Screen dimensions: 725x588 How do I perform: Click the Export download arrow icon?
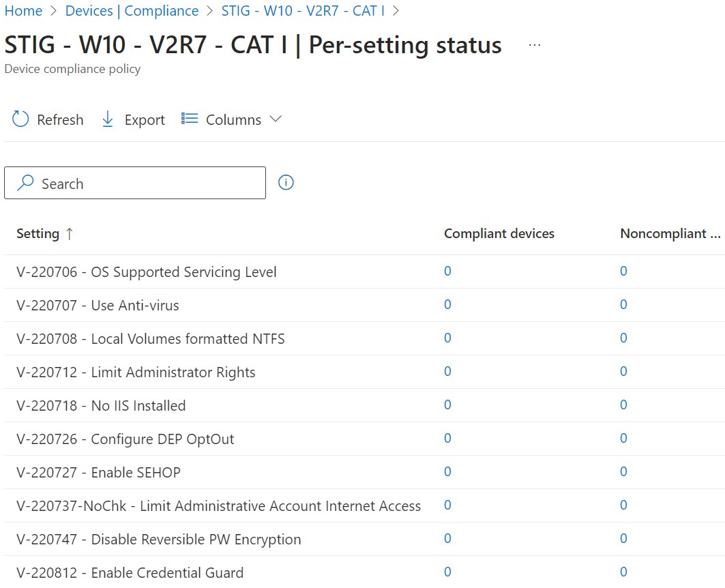(x=107, y=119)
